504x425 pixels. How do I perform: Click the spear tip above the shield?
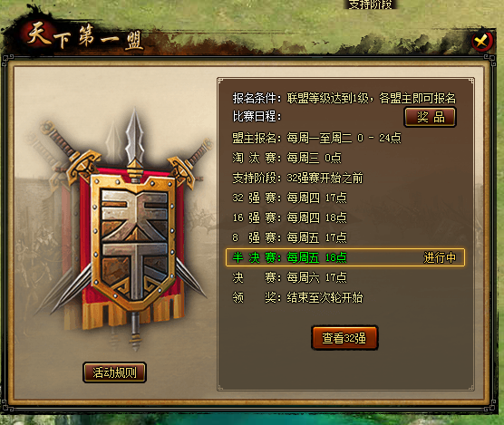pyautogui.click(x=135, y=137)
